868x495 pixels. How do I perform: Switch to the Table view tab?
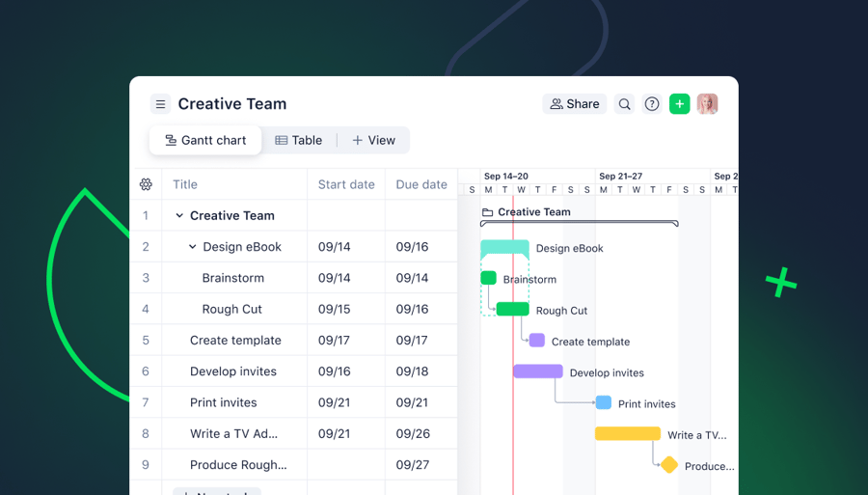point(299,141)
